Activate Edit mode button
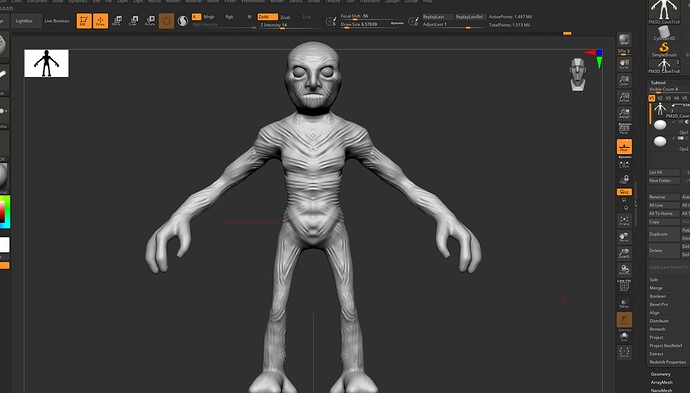Screen dimensions: 690x393 coord(84,21)
